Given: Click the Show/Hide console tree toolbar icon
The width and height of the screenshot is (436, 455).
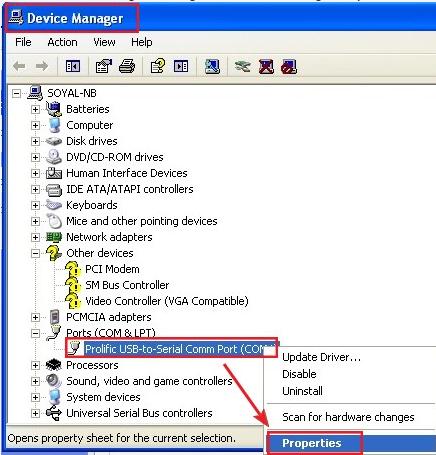Looking at the screenshot, I should point(73,66).
